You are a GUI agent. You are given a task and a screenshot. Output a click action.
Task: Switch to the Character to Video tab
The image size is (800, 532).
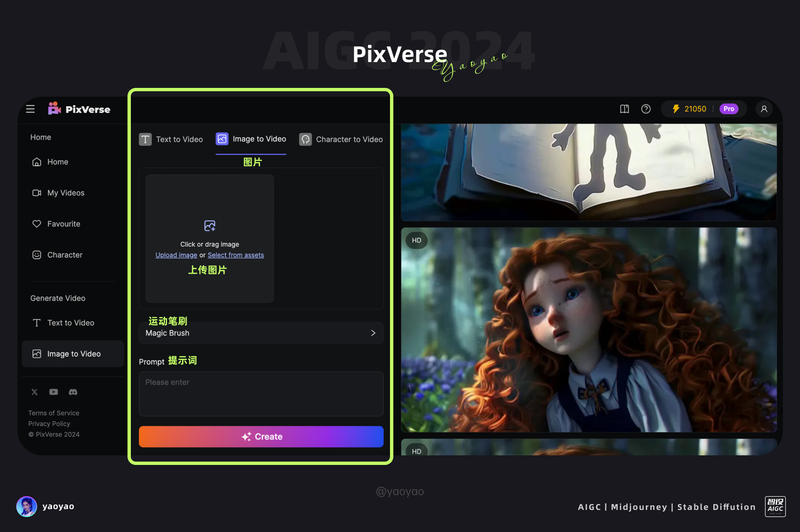(341, 139)
